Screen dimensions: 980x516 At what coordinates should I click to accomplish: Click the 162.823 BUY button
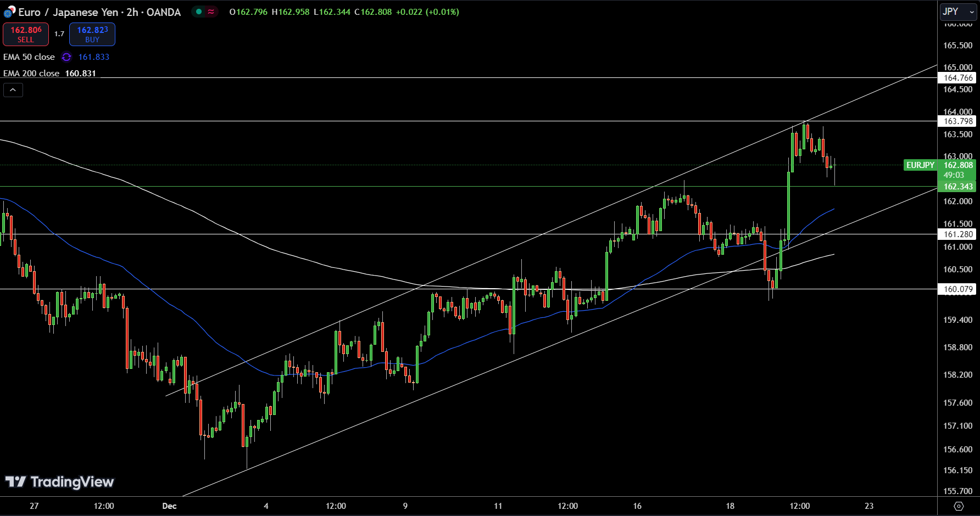[x=92, y=34]
